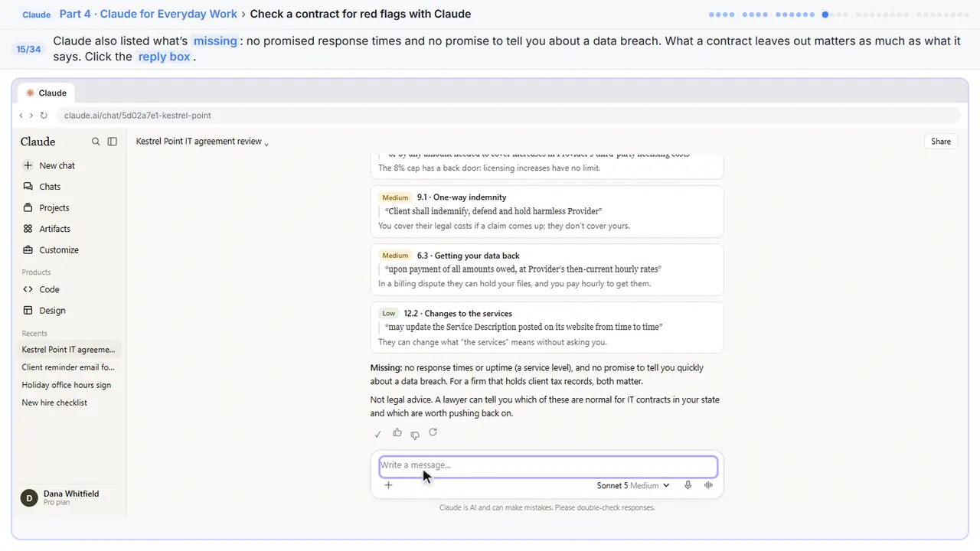Click the plus attachment icon in composer
Screen dimensions: 980x551
pos(388,485)
